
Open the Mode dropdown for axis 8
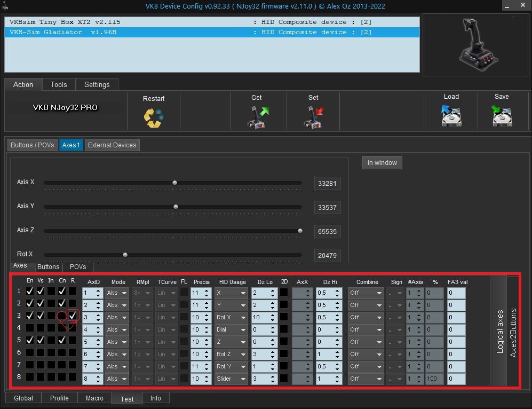[x=117, y=379]
